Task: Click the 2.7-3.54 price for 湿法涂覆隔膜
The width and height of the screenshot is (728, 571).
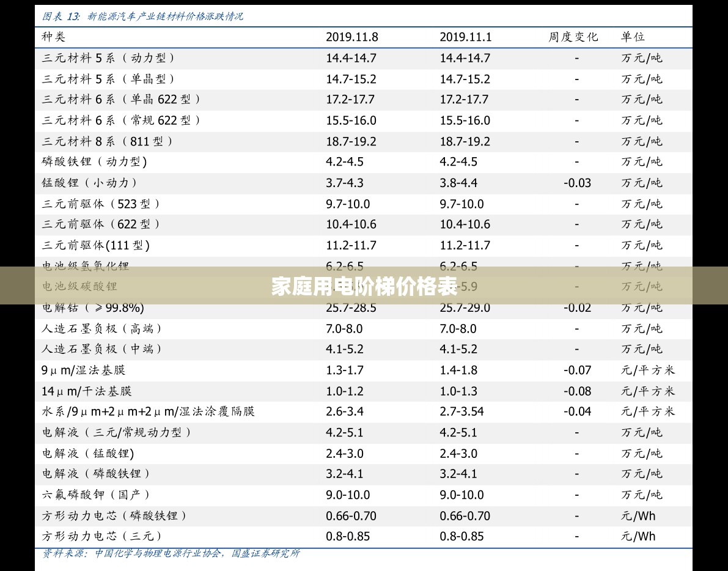Action: pyautogui.click(x=461, y=412)
